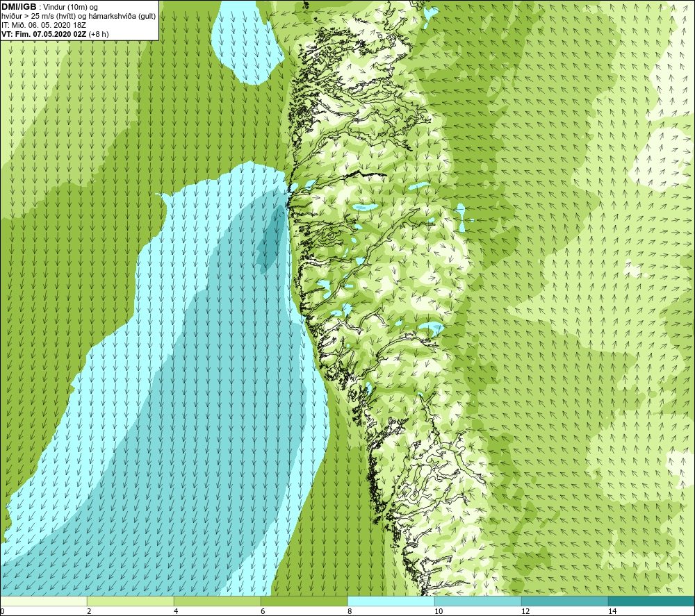
Task: Click the 12–14 m/s teal swatch
Action: (x=564, y=601)
